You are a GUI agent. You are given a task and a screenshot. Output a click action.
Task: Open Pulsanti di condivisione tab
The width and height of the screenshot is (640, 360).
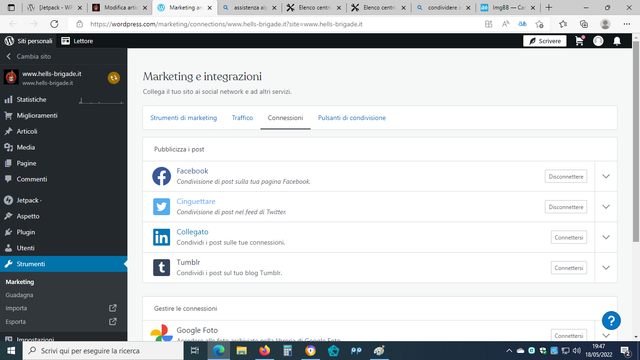click(352, 118)
